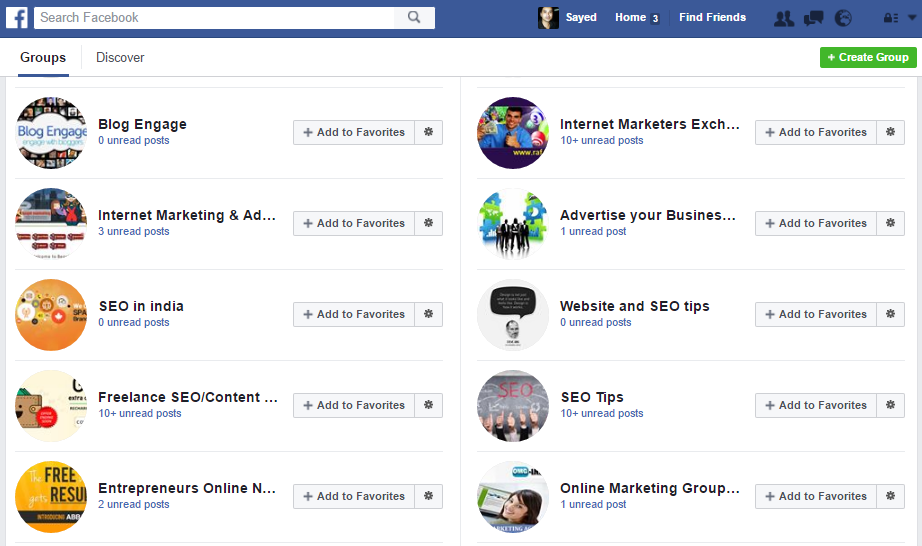The image size is (922, 546).
Task: Click Sayed's profile picture in the top bar
Action: [x=548, y=18]
